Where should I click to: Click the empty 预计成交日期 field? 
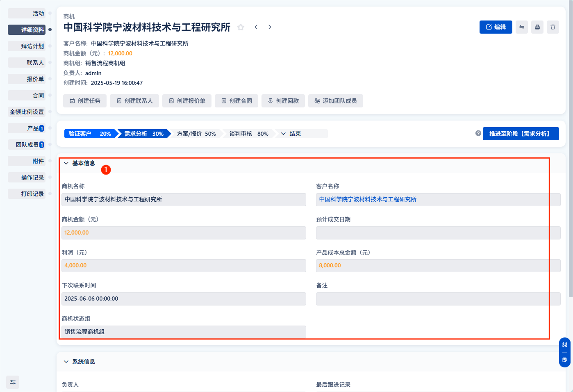pyautogui.click(x=438, y=233)
